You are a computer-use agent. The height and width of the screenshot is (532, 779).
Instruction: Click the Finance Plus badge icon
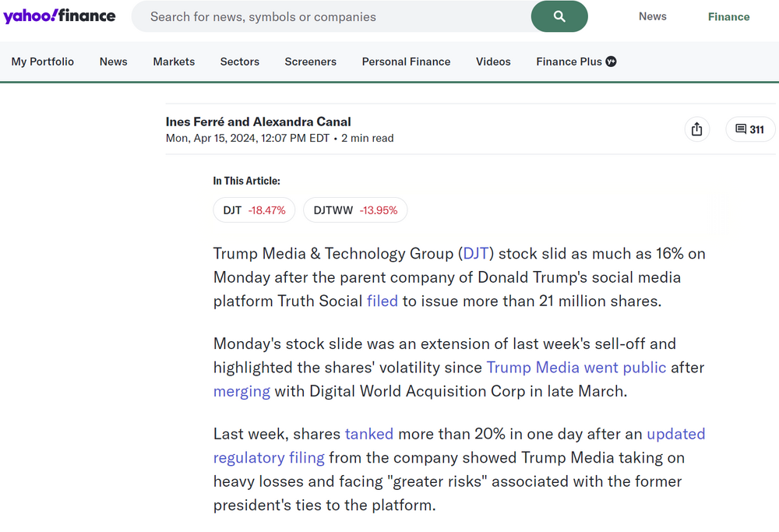tap(611, 62)
